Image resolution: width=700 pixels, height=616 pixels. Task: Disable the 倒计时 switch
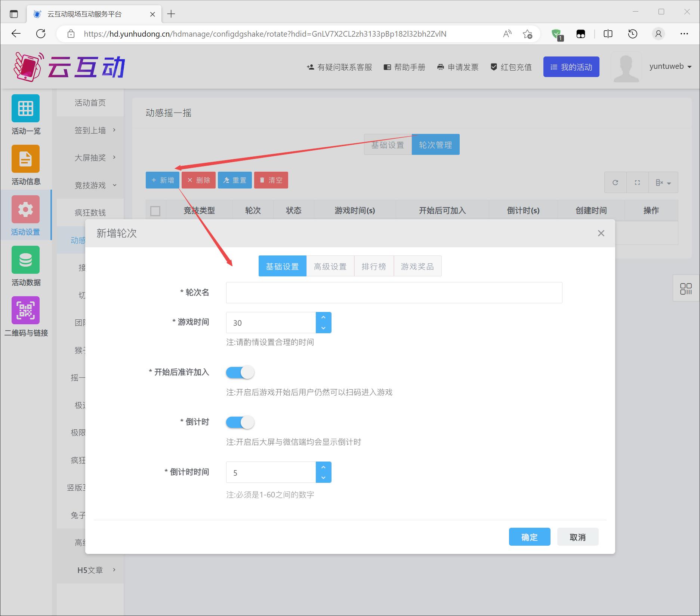[240, 422]
